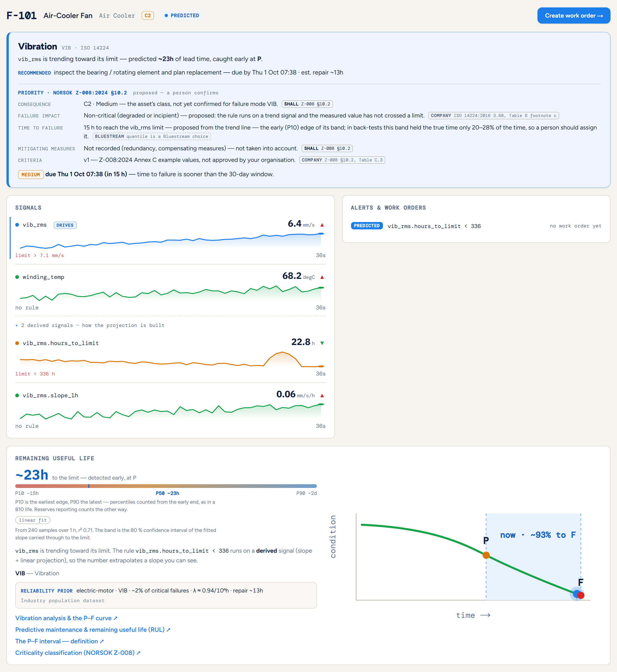The width and height of the screenshot is (617, 672).
Task: Click the red up-trend arrow for winding_temp
Action: coord(322,277)
